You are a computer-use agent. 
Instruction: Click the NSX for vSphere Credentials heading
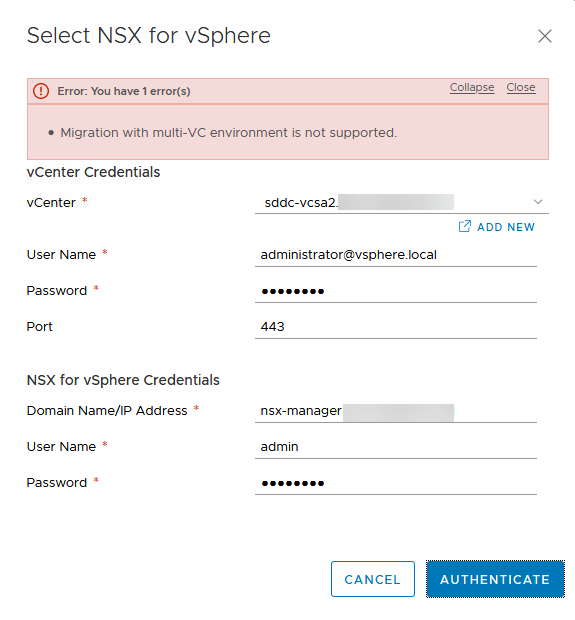tap(123, 380)
